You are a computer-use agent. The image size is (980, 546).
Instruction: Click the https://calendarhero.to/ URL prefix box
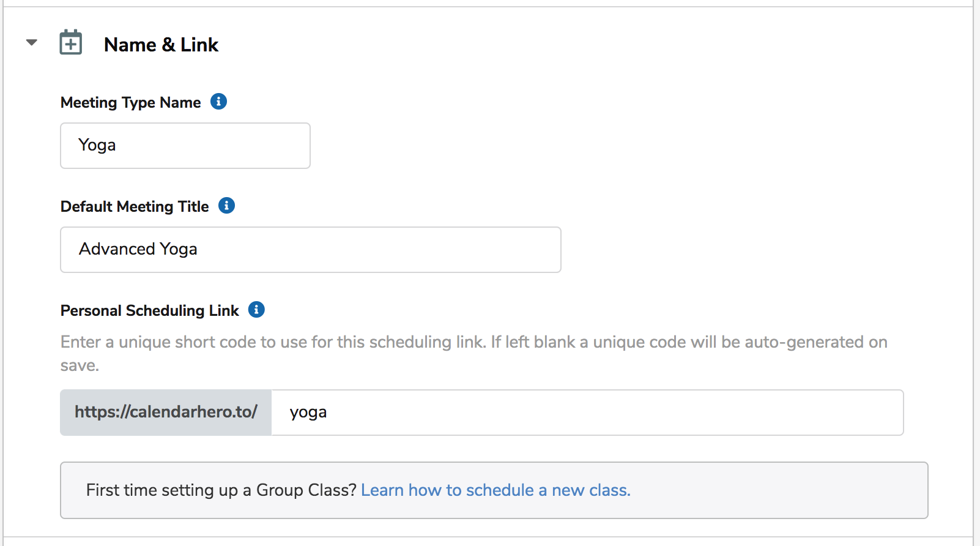click(166, 413)
